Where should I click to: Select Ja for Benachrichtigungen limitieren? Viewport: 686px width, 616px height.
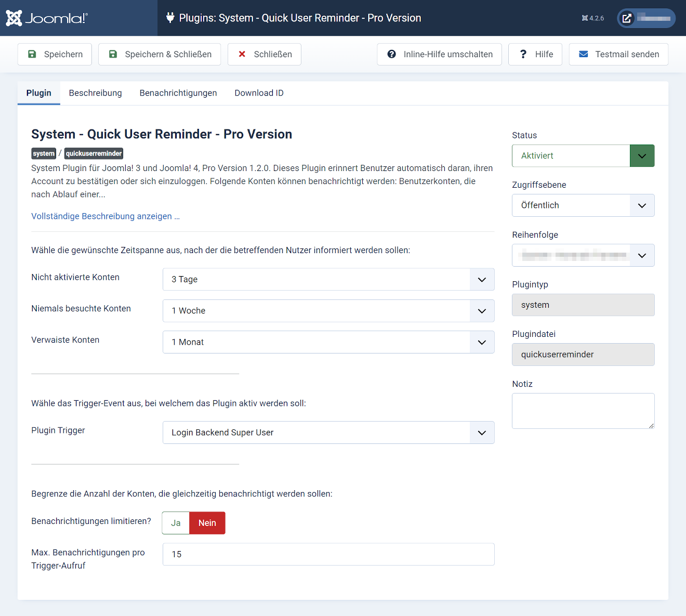click(176, 523)
